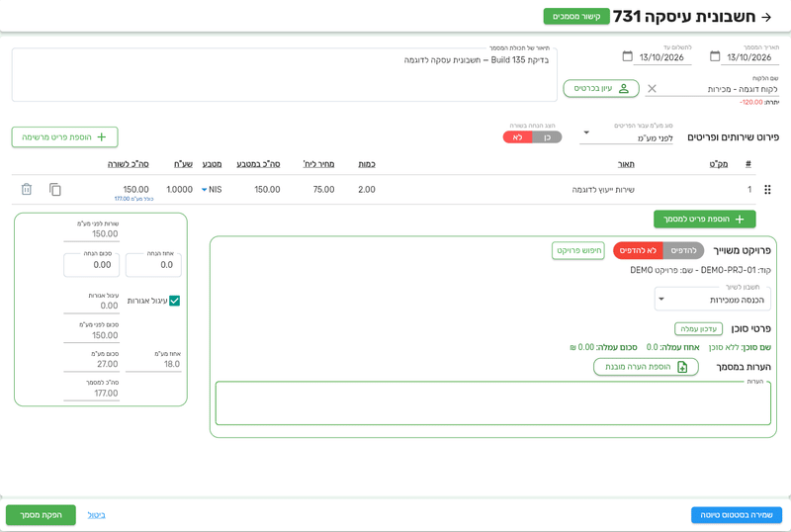Select 'לא להדפיס' project print toggle
Image resolution: width=791 pixels, height=532 pixels.
[638, 250]
